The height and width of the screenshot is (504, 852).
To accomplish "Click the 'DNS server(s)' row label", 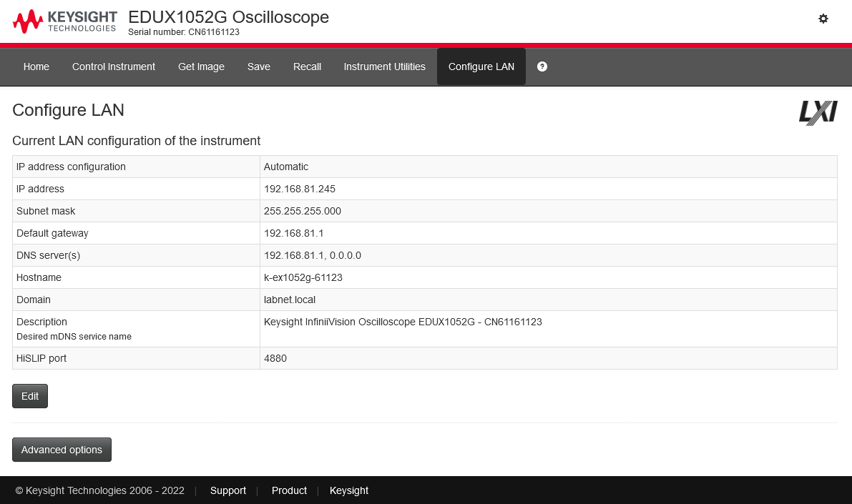I will [49, 256].
